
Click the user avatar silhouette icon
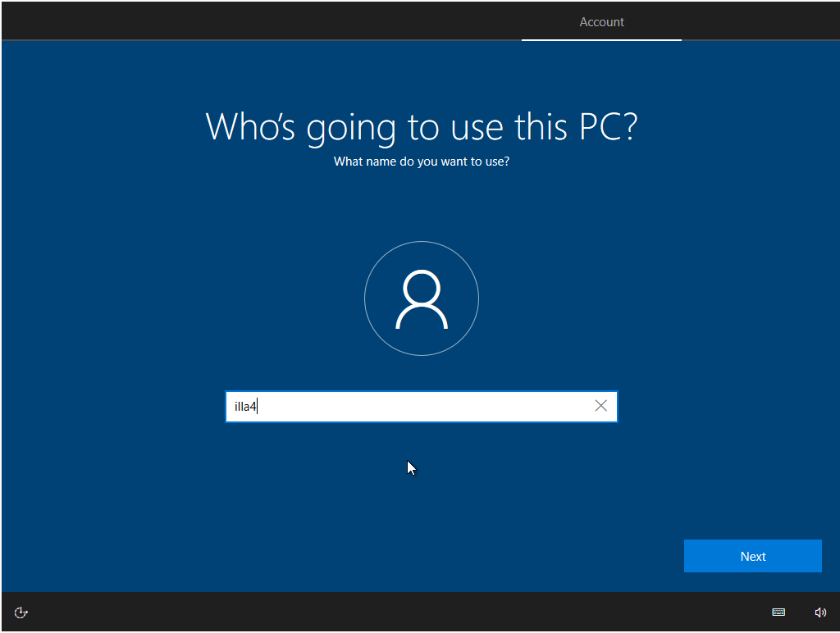click(x=421, y=299)
